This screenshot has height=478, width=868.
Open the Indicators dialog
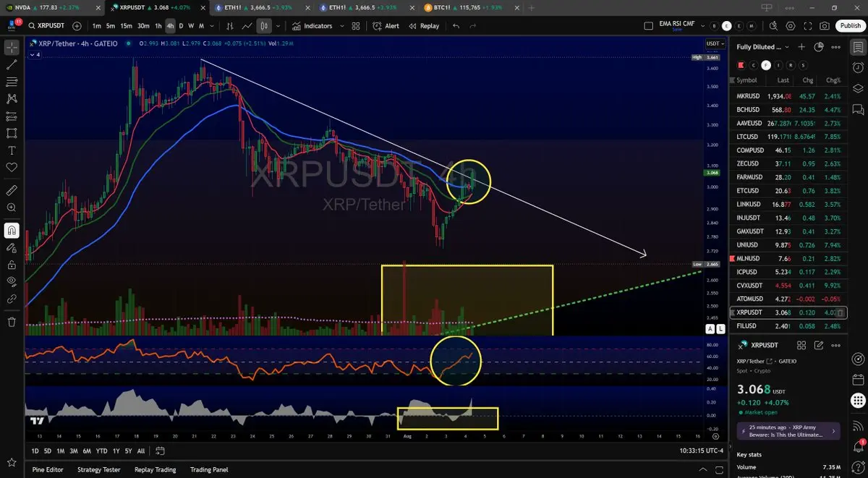click(312, 26)
